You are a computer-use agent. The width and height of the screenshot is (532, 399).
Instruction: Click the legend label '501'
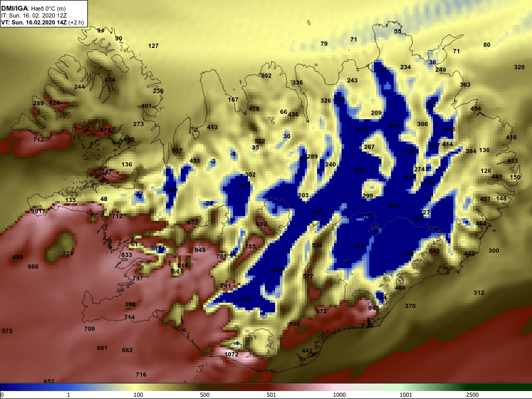(x=271, y=395)
